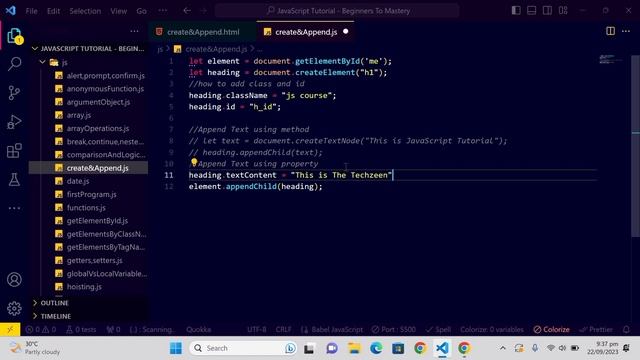
Task: Click the code minimap
Action: point(610,60)
